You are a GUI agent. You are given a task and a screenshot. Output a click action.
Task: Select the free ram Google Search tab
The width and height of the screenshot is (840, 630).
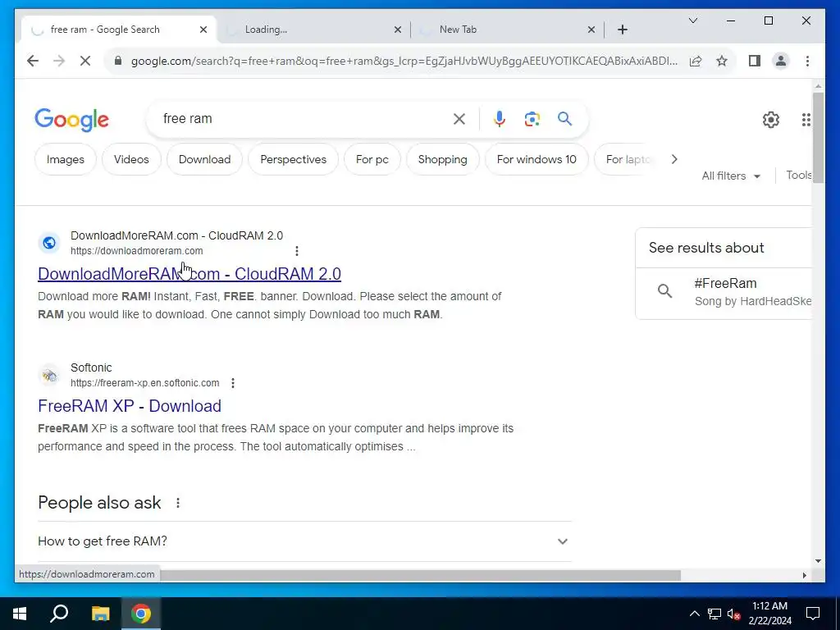118,30
